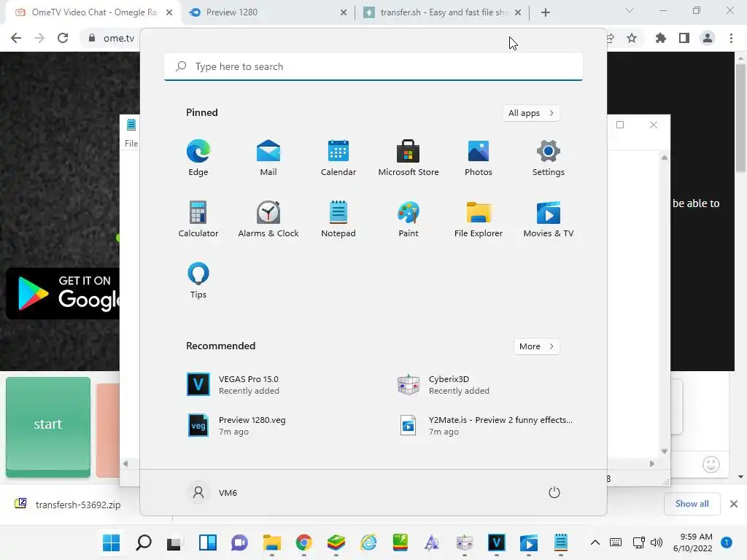Open the Calendar app
The image size is (747, 560).
tap(338, 158)
